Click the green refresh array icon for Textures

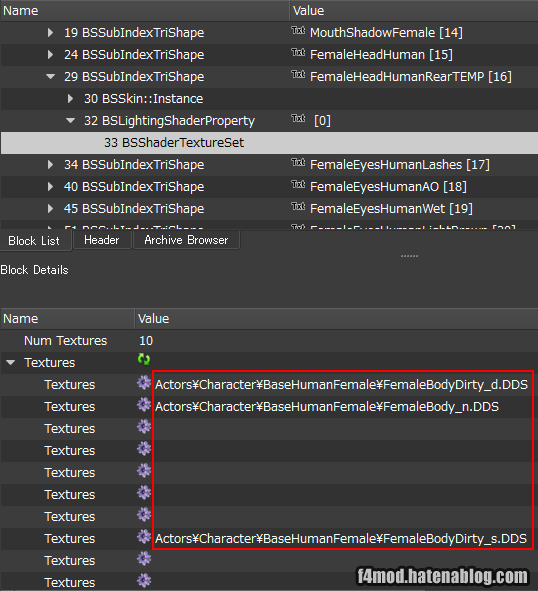pyautogui.click(x=144, y=360)
